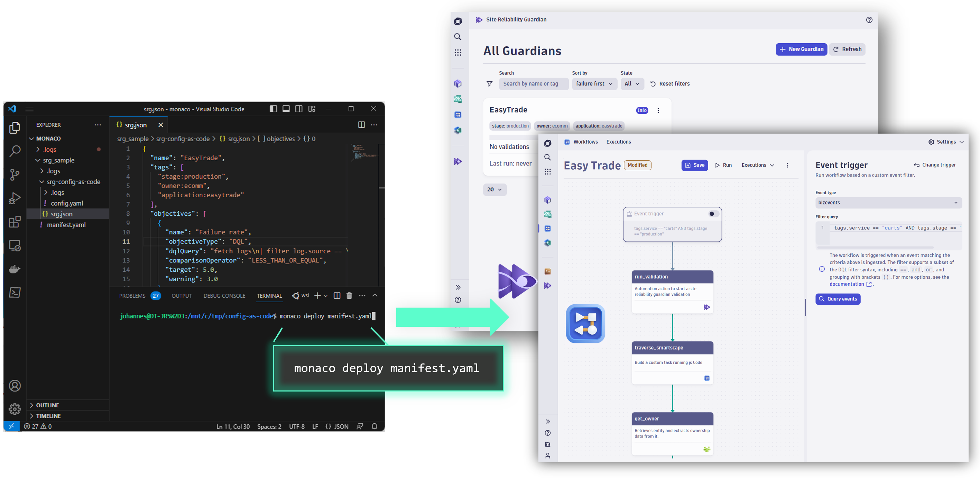Toggle VS Code secondary side bar layout
The height and width of the screenshot is (486, 980).
pyautogui.click(x=299, y=109)
